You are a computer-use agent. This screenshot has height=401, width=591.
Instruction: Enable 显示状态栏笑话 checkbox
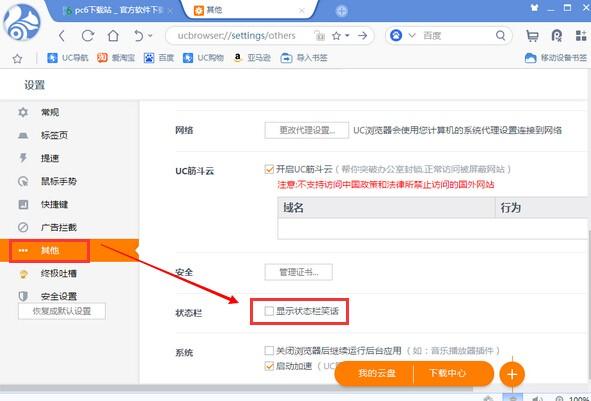[x=269, y=311]
